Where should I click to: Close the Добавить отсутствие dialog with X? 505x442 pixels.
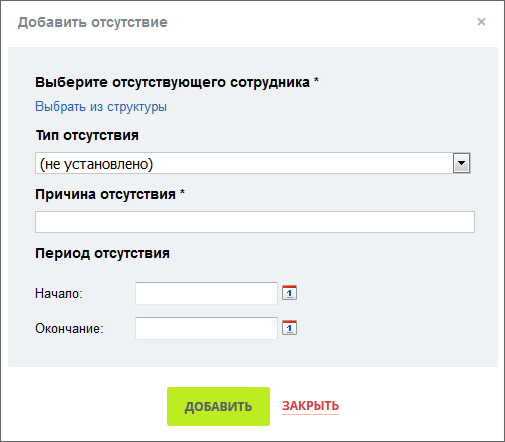[481, 22]
